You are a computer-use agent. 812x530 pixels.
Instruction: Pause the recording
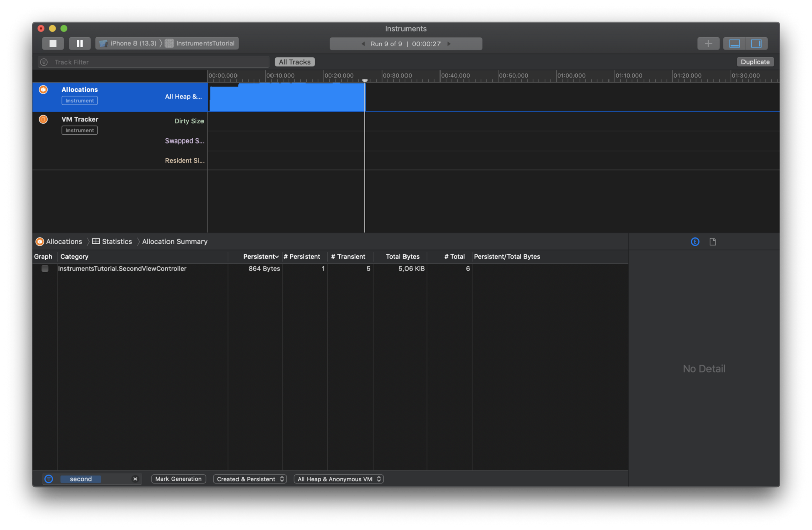(80, 44)
